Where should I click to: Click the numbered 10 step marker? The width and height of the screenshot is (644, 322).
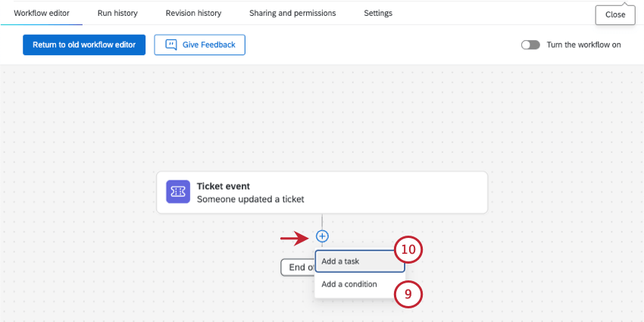pyautogui.click(x=409, y=249)
